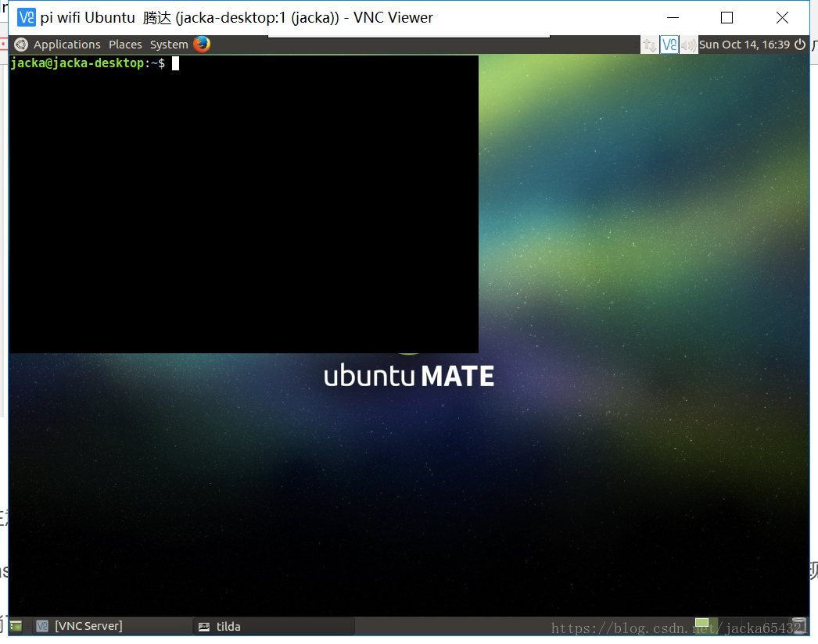Click the Ubuntu MATE logo icon

(x=21, y=45)
